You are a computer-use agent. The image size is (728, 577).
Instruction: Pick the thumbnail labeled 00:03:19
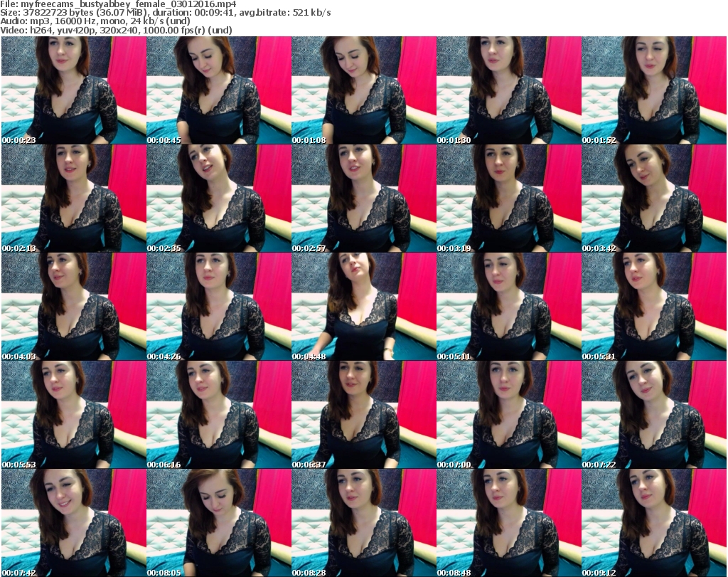pyautogui.click(x=509, y=198)
